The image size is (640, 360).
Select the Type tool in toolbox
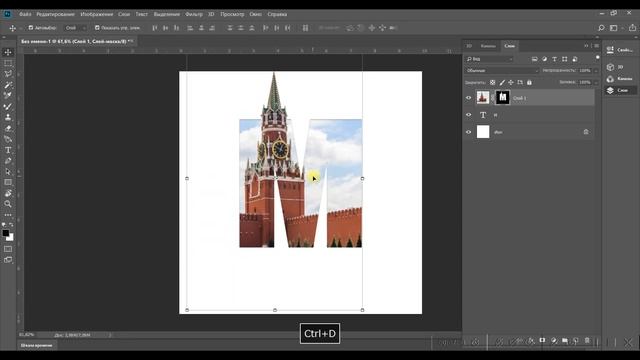coord(8,150)
